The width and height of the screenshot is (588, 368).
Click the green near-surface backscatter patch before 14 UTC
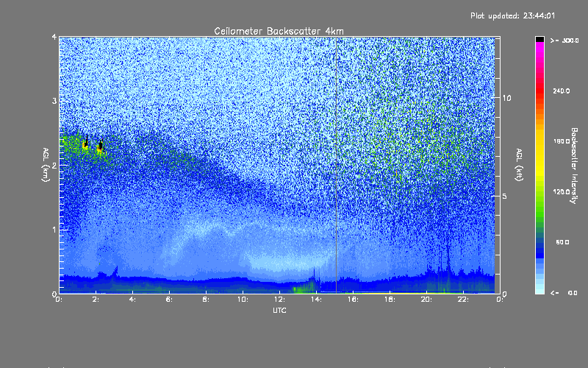tap(304, 289)
